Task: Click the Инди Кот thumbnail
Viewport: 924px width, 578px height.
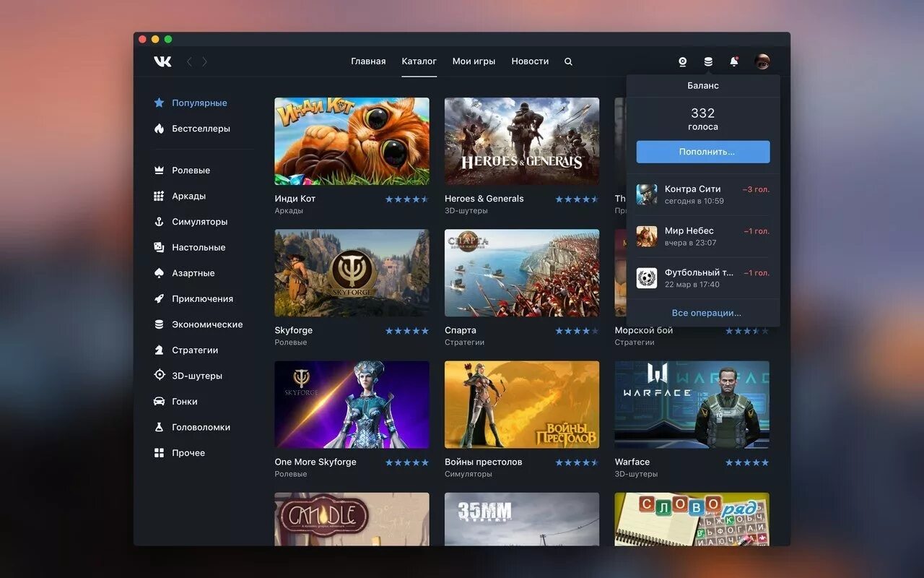Action: tap(352, 142)
